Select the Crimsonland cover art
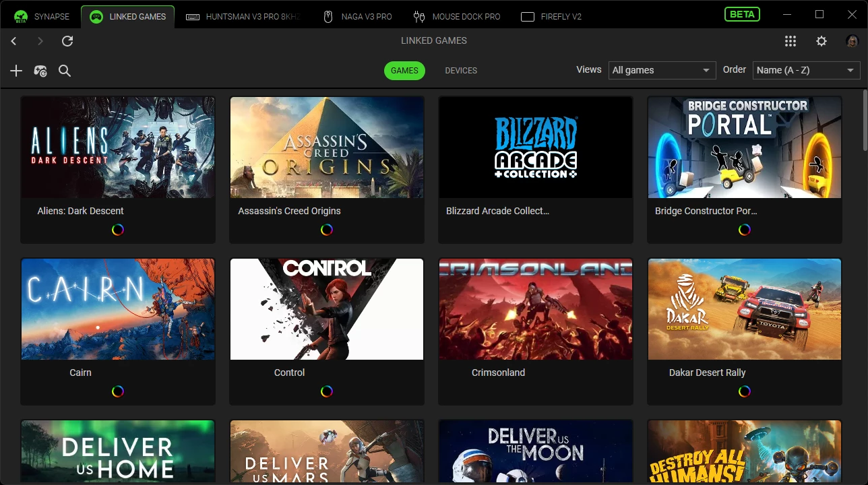 pyautogui.click(x=536, y=309)
